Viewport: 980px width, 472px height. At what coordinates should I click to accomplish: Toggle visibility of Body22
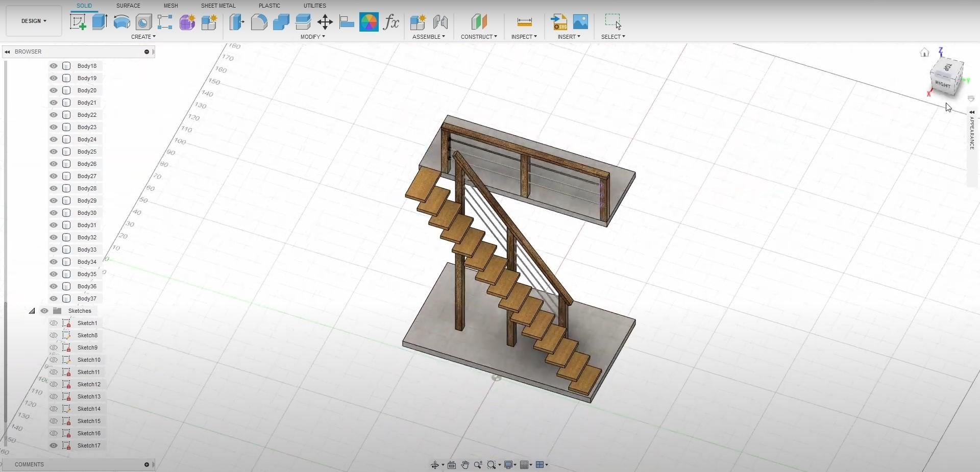[x=54, y=115]
